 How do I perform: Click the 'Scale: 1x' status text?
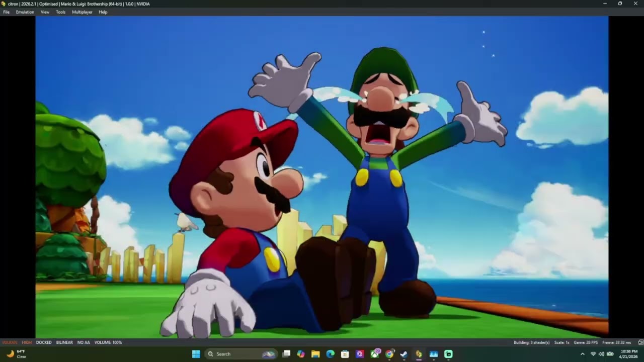(561, 342)
